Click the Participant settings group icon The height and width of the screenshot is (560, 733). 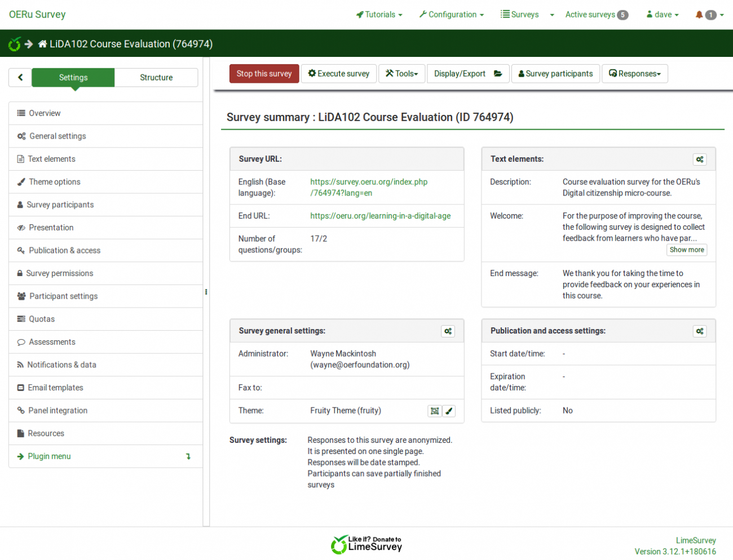point(21,296)
